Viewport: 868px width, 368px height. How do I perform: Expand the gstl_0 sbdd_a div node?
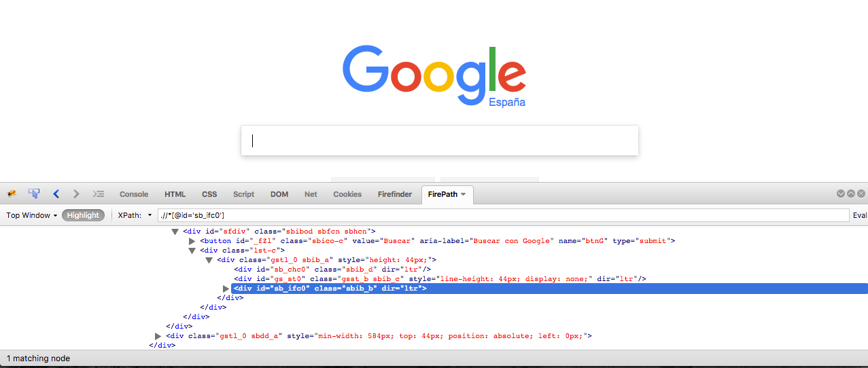(158, 335)
